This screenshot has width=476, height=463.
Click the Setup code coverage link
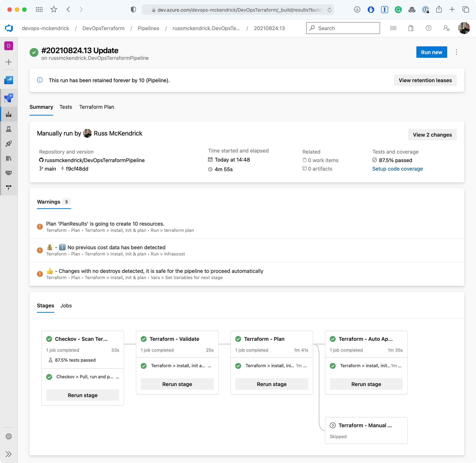tap(397, 169)
